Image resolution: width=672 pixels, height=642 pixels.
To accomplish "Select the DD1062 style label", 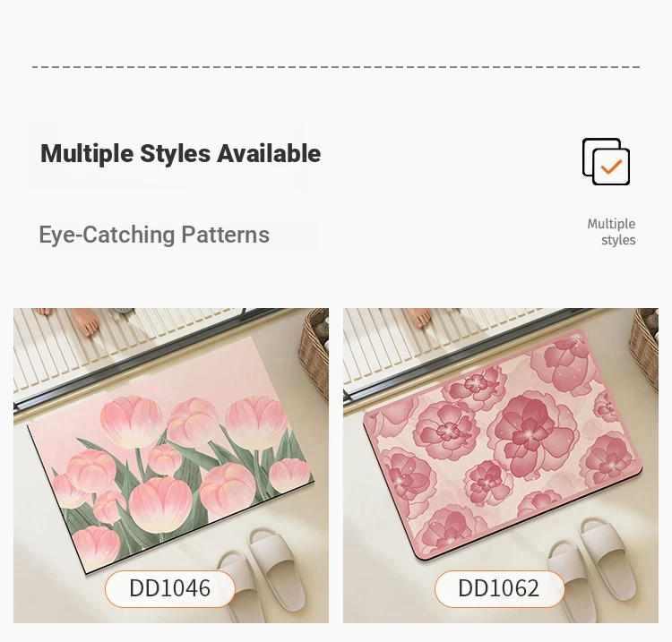I will [499, 588].
